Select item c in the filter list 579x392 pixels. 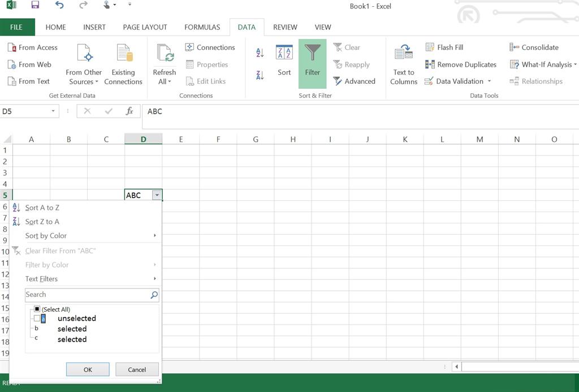click(36, 338)
